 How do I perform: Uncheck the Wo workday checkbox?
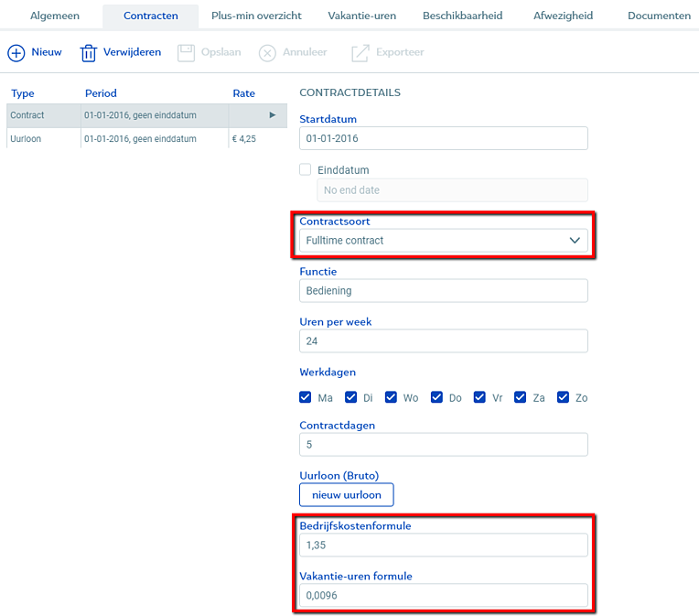coord(392,397)
